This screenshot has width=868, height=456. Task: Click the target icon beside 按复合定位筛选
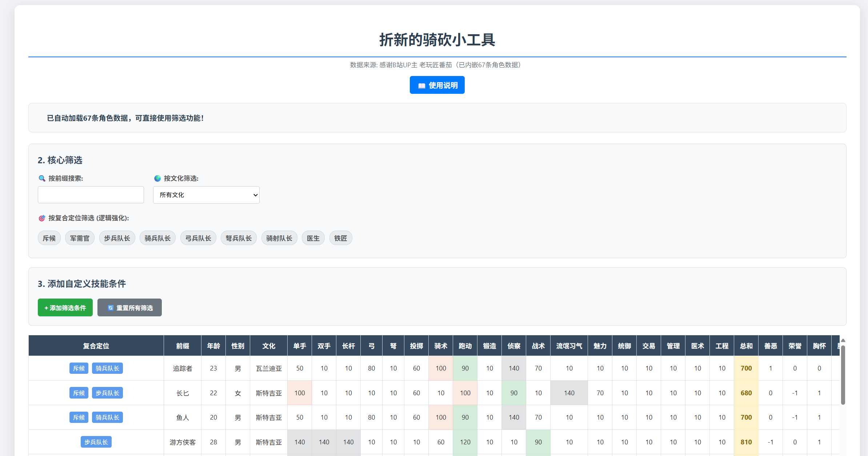[42, 218]
